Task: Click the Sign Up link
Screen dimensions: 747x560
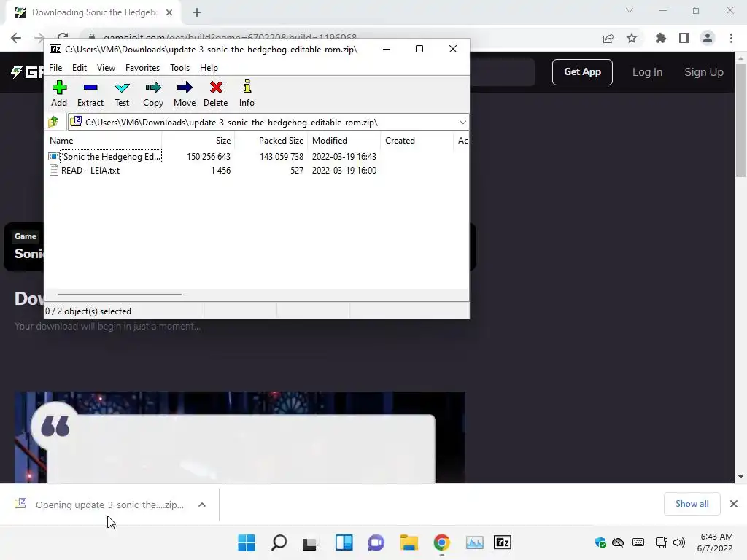Action: (x=704, y=72)
